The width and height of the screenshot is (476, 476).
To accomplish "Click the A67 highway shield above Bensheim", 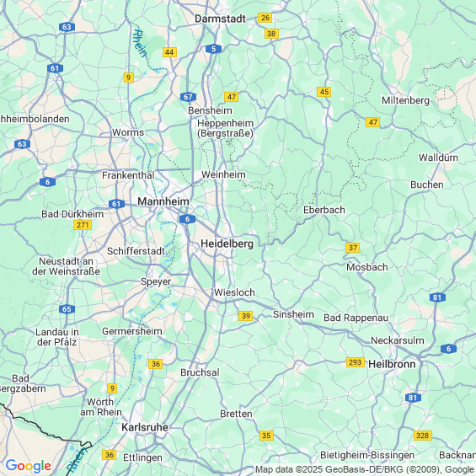I will coord(188,97).
